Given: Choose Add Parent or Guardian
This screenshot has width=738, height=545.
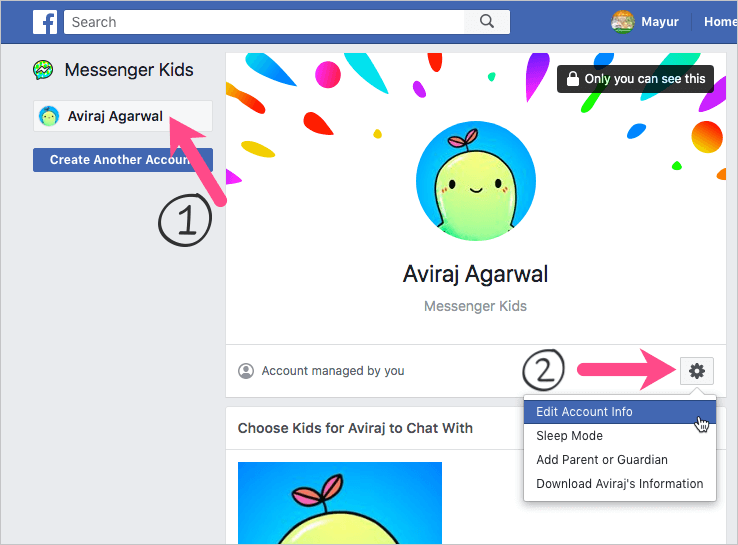Looking at the screenshot, I should (x=620, y=460).
